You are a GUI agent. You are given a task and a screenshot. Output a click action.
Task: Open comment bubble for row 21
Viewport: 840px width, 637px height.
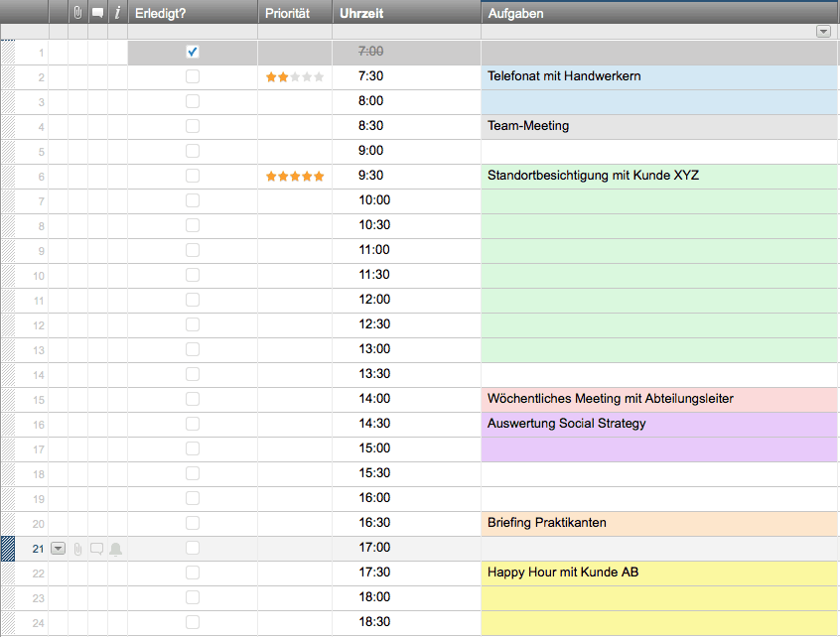coord(97,549)
